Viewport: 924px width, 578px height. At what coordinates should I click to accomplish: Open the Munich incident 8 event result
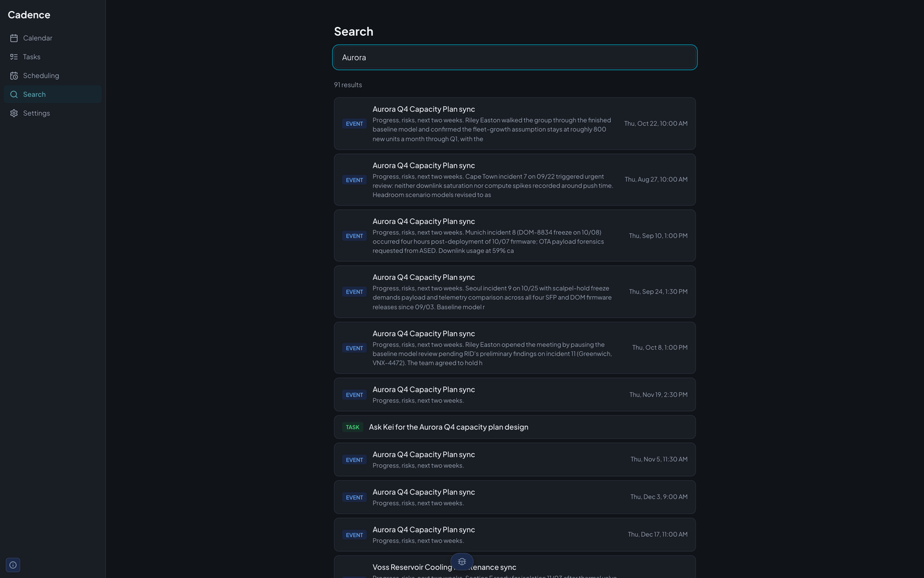(515, 236)
